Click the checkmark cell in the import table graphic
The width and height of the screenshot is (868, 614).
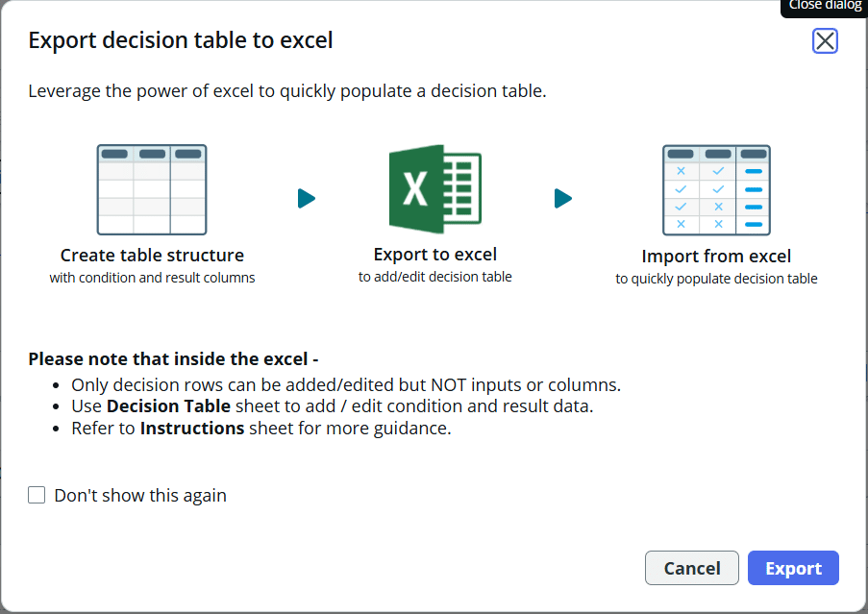pyautogui.click(x=716, y=171)
